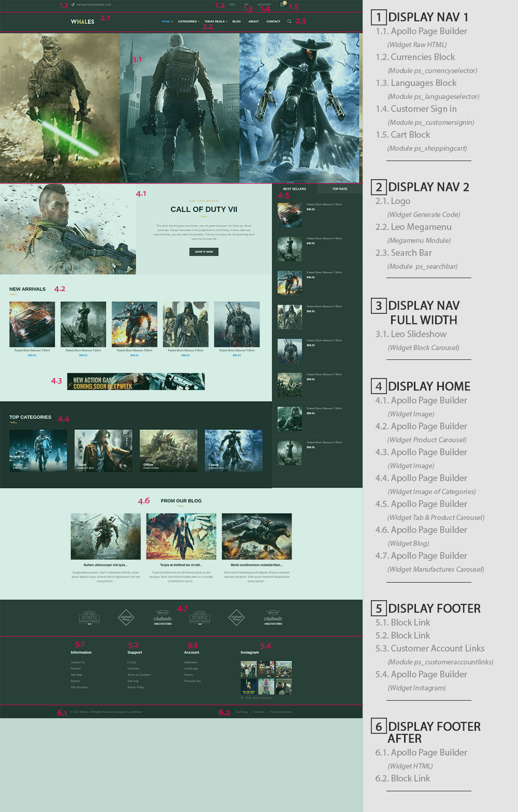Image resolution: width=518 pixels, height=812 pixels.
Task: Open the Personal info account link
Action: (192, 681)
